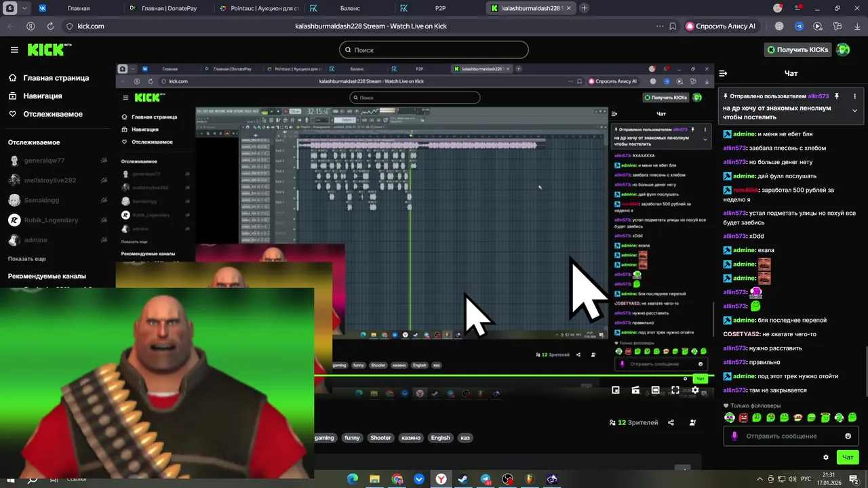Click Спросить Алису AI button
This screenshot has height=488, width=868.
click(x=721, y=26)
